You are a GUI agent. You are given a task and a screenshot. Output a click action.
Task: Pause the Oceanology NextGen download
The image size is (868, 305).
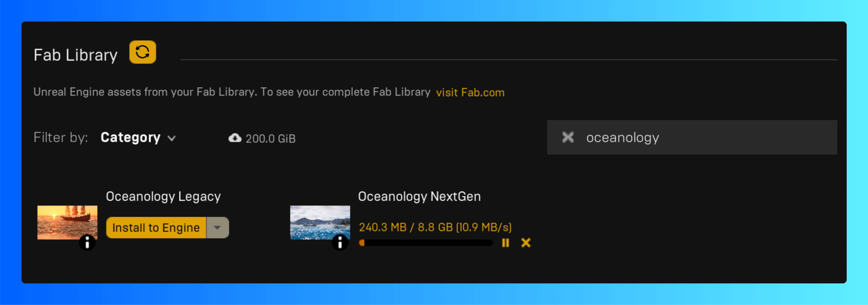(x=506, y=243)
